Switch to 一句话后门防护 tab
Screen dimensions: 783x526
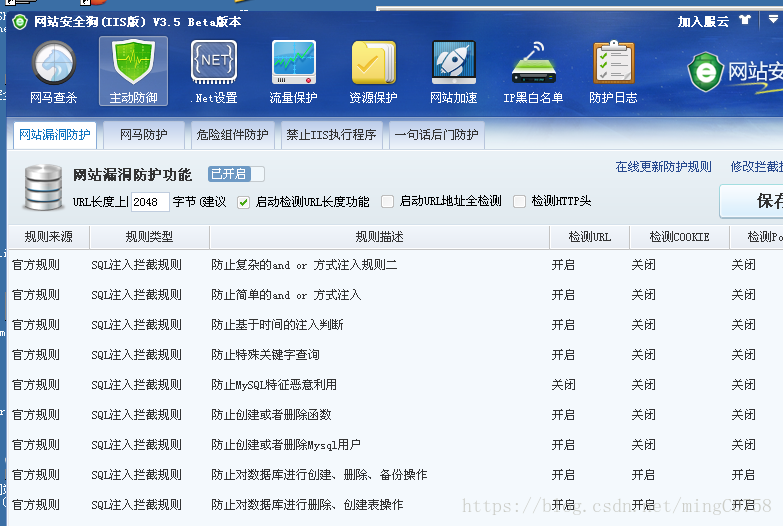pyautogui.click(x=436, y=135)
